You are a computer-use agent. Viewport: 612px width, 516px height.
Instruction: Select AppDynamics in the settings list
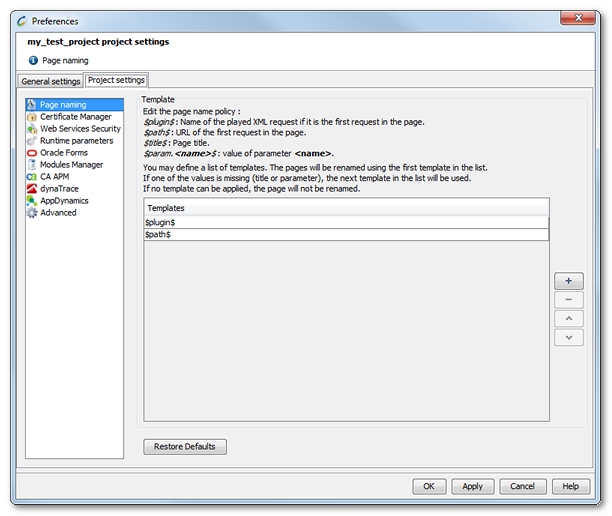coord(64,201)
